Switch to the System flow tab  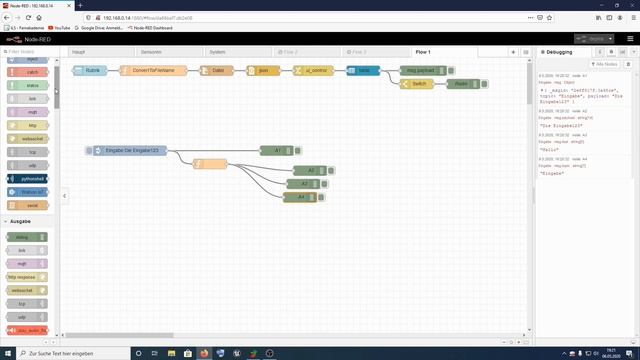(238, 52)
